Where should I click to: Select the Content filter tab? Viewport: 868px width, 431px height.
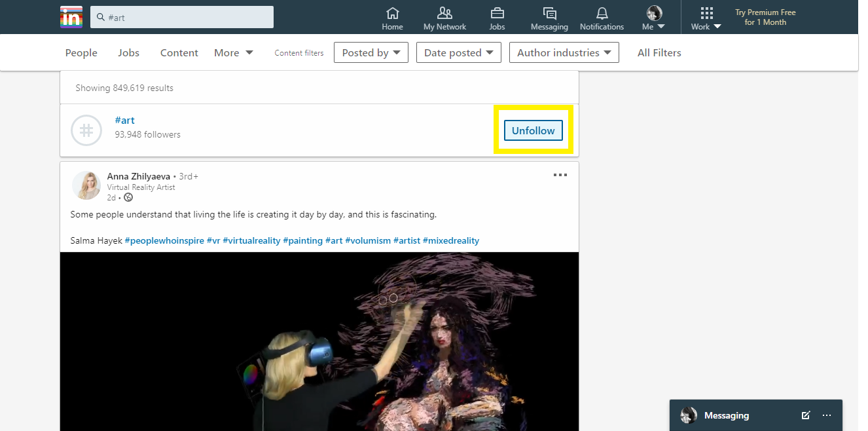click(179, 52)
